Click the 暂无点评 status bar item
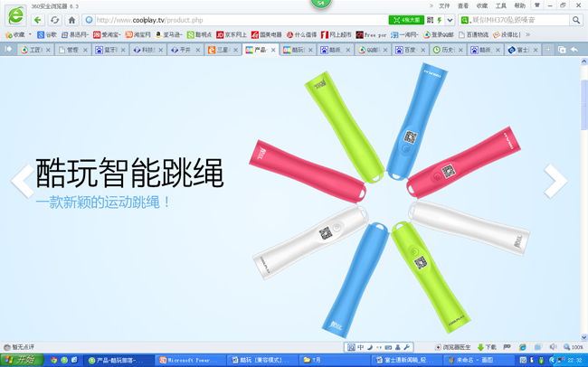The height and width of the screenshot is (367, 588). [x=19, y=347]
